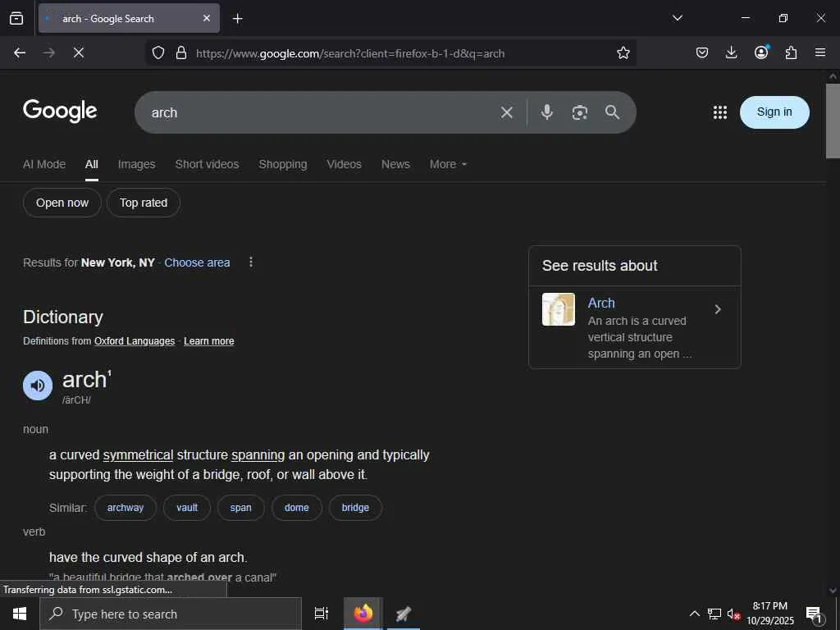Viewport: 840px width, 630px height.
Task: Toggle the Open now filter chip
Action: tap(62, 203)
